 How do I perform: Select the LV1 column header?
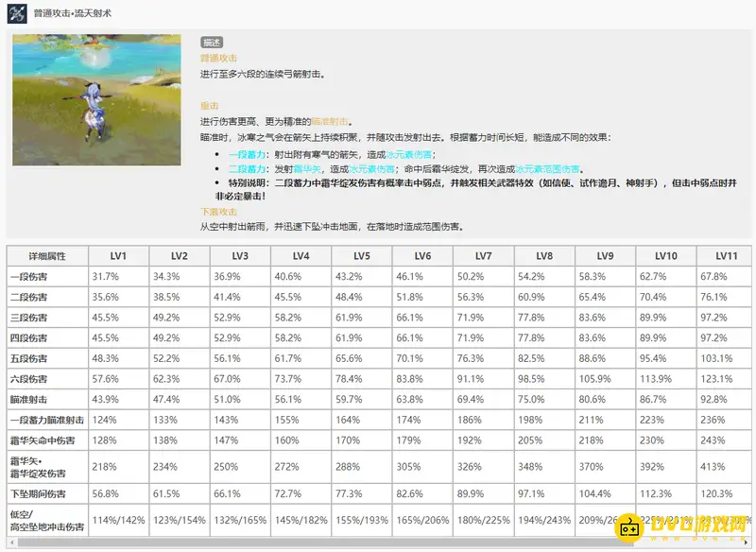[118, 256]
